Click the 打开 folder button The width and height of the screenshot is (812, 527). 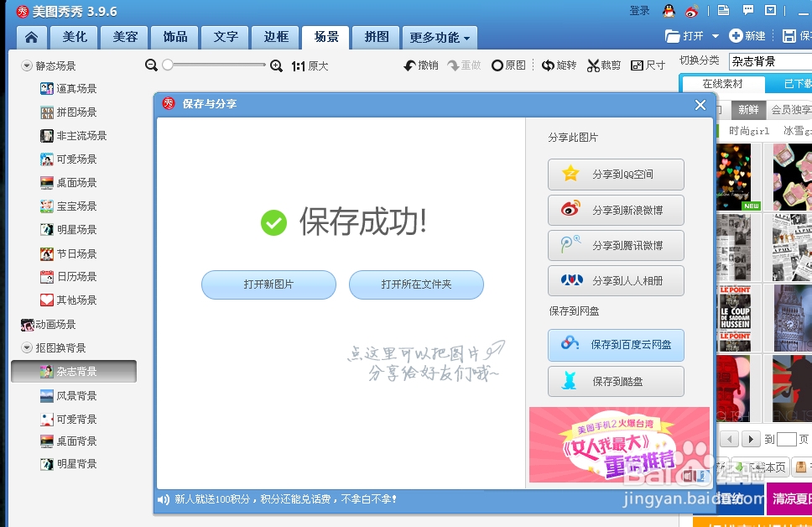coord(684,36)
